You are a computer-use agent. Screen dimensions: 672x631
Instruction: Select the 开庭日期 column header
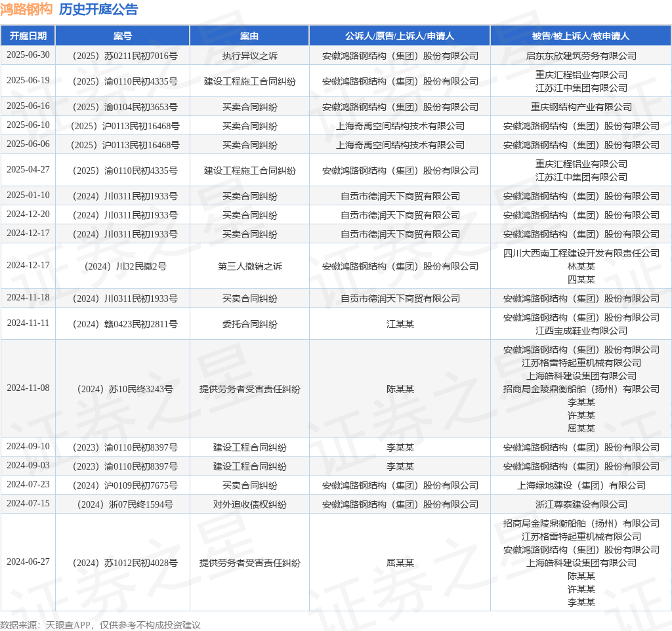28,36
